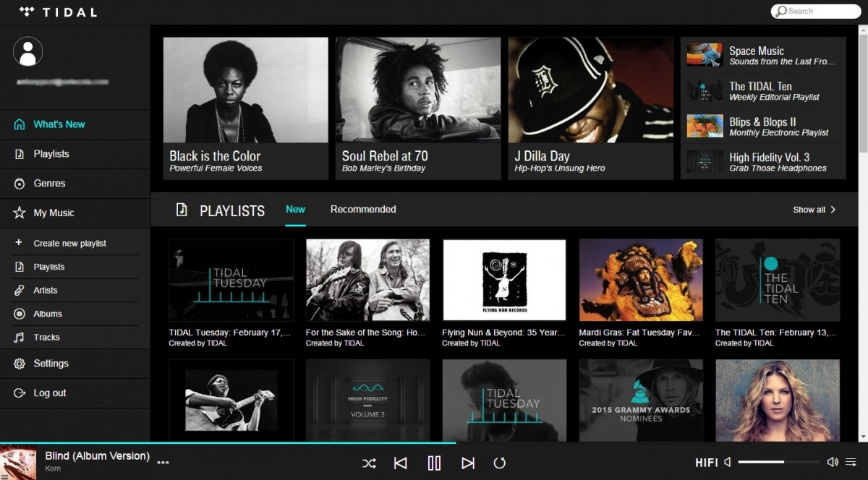Click the PLAYLISTS section header icon
The height and width of the screenshot is (480, 868).
(182, 210)
